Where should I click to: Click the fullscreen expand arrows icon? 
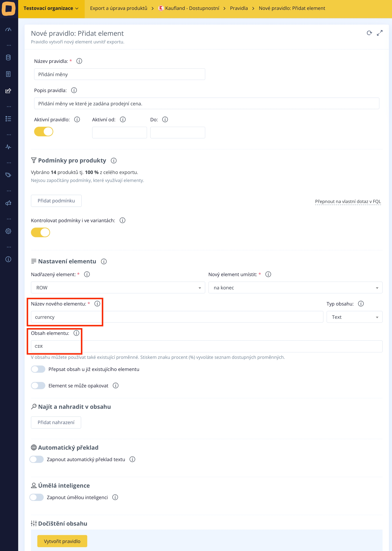tap(379, 33)
